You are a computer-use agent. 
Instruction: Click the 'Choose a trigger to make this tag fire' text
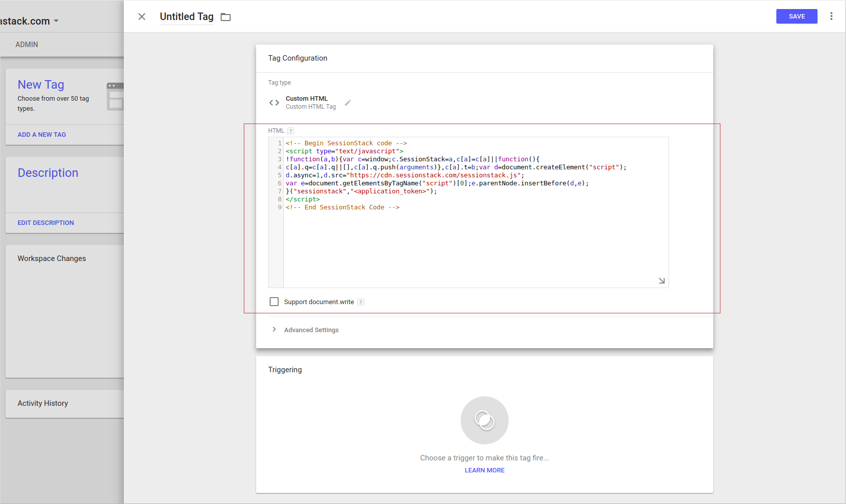[485, 458]
